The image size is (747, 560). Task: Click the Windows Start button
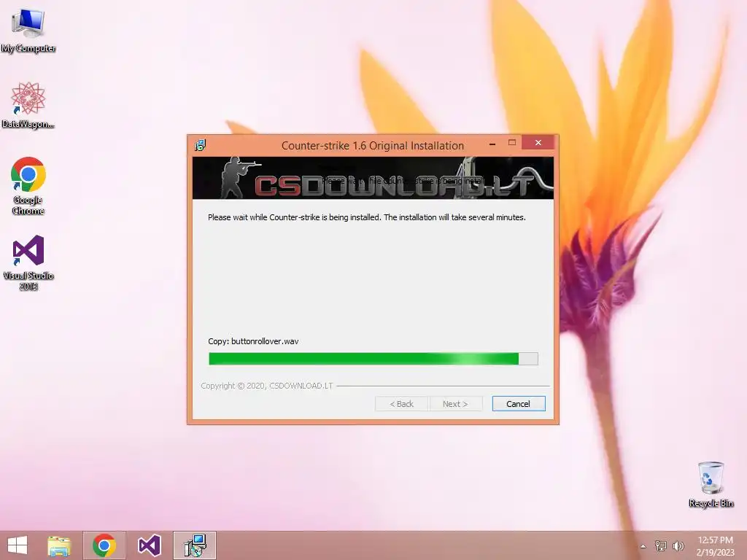(x=18, y=545)
